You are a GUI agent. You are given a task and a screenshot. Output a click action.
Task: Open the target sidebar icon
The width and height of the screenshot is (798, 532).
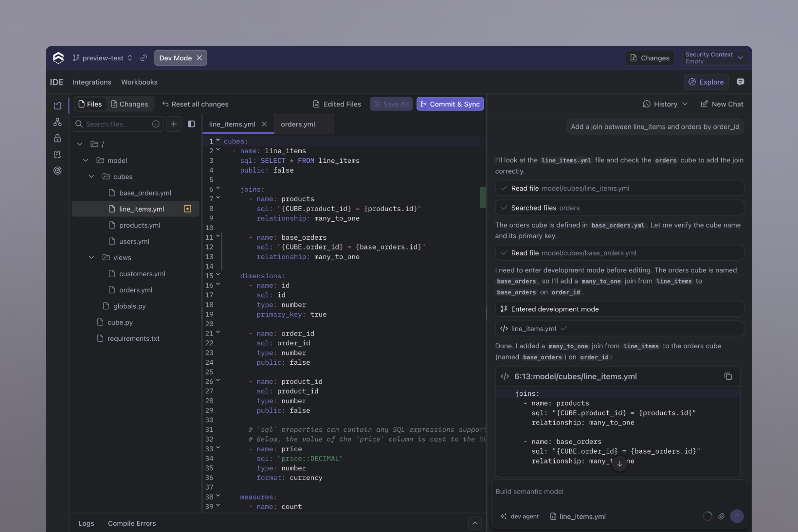click(x=57, y=171)
